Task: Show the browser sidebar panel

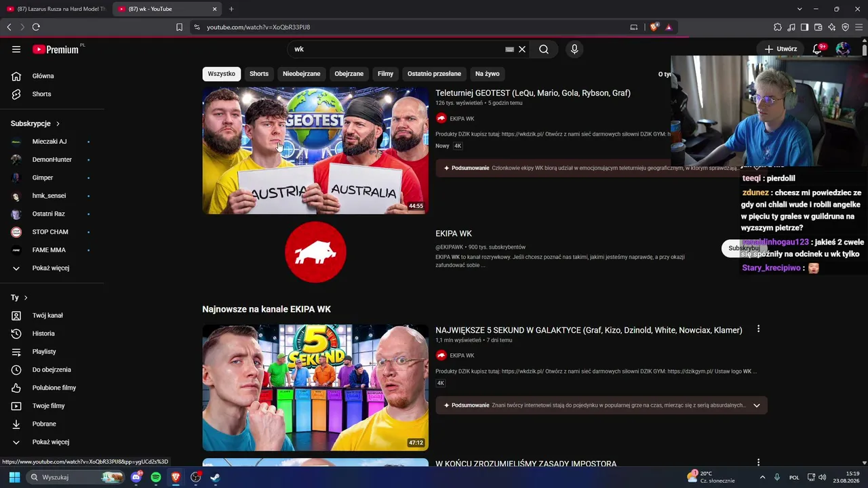Action: pyautogui.click(x=805, y=27)
